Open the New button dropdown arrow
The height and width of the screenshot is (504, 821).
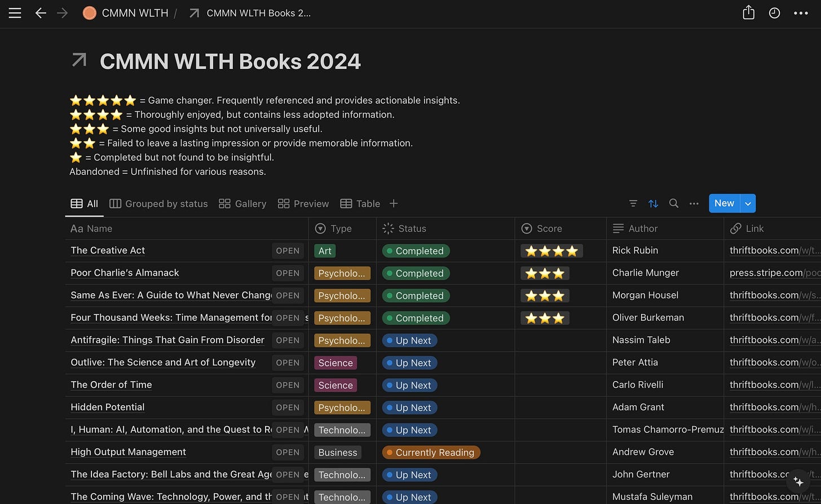(x=748, y=204)
